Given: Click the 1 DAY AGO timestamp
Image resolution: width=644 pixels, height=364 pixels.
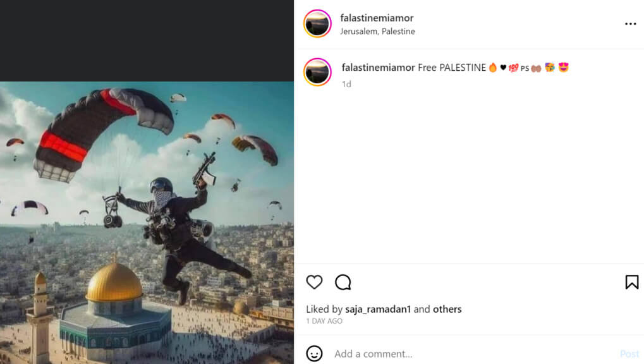Looking at the screenshot, I should [324, 321].
